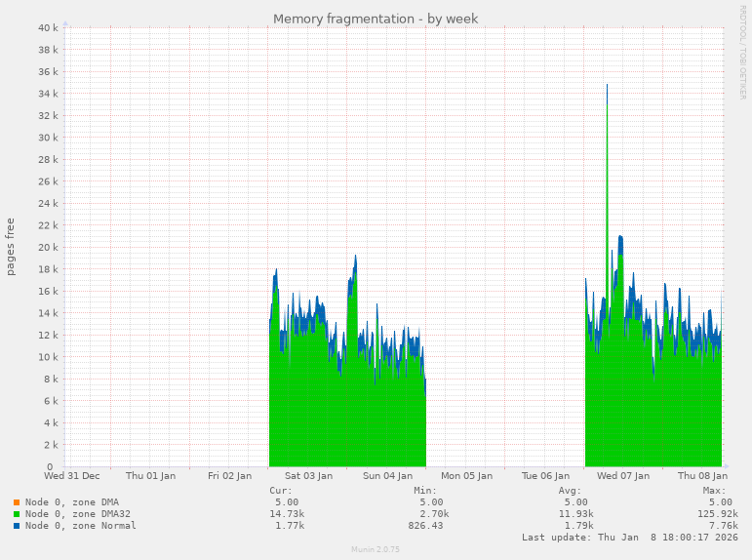Click the green zone DMA32 legend swatch
Image resolution: width=752 pixels, height=560 pixels.
[x=17, y=514]
